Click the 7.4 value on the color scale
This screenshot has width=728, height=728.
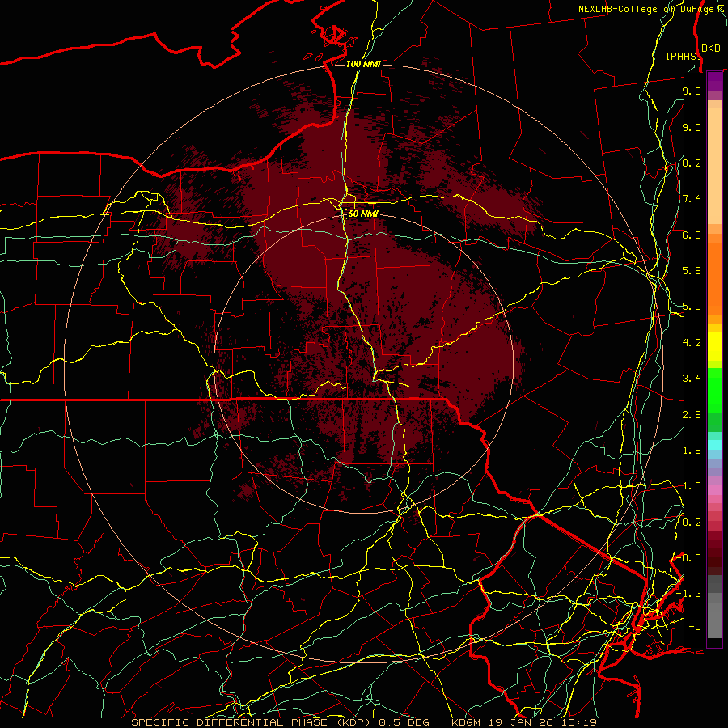(x=692, y=199)
